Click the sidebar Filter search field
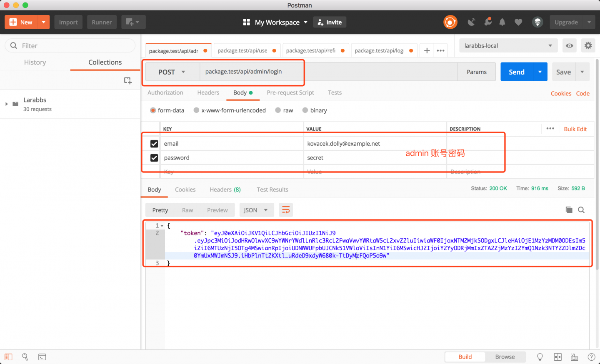The height and width of the screenshot is (364, 600). [x=70, y=46]
